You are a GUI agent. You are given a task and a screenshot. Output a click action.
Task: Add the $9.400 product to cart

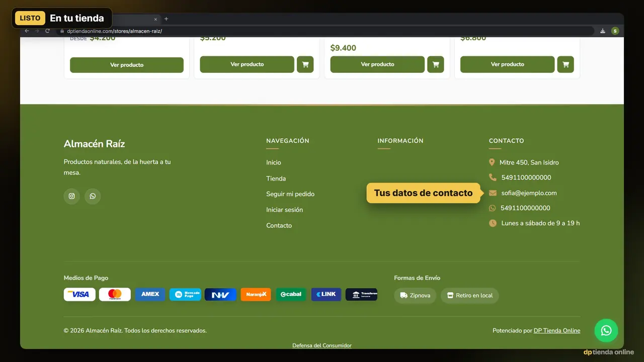click(x=435, y=64)
